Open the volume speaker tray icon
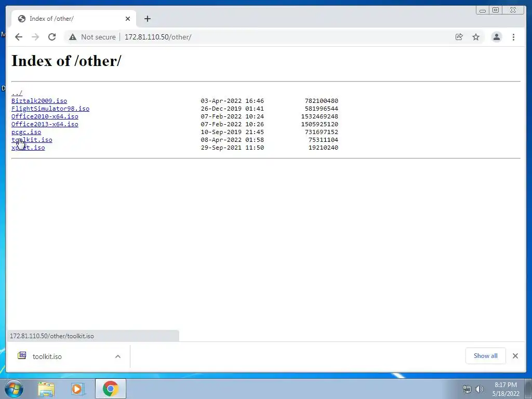The image size is (532, 399). click(479, 389)
